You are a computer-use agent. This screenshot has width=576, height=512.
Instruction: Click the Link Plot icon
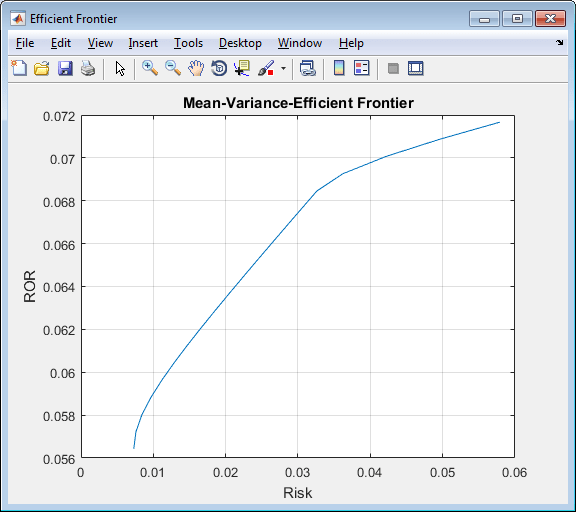point(307,68)
